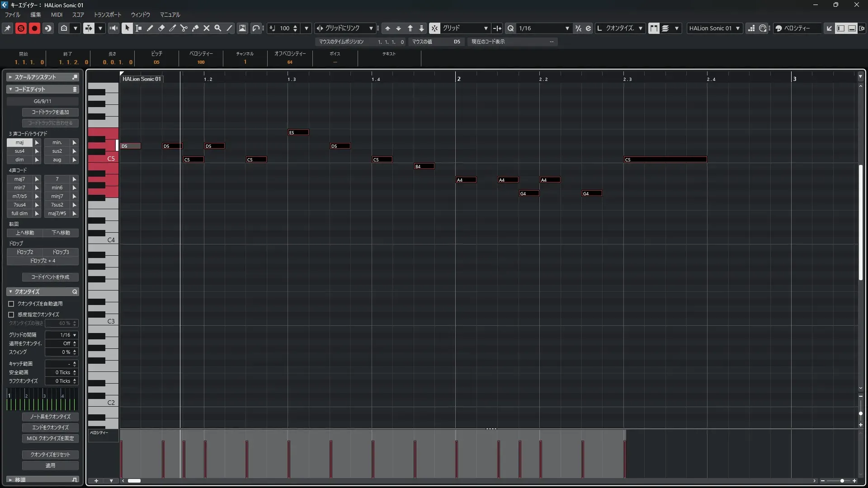Viewport: 868px width, 488px height.
Task: Select the Zoom magnifier tool
Action: tap(218, 28)
